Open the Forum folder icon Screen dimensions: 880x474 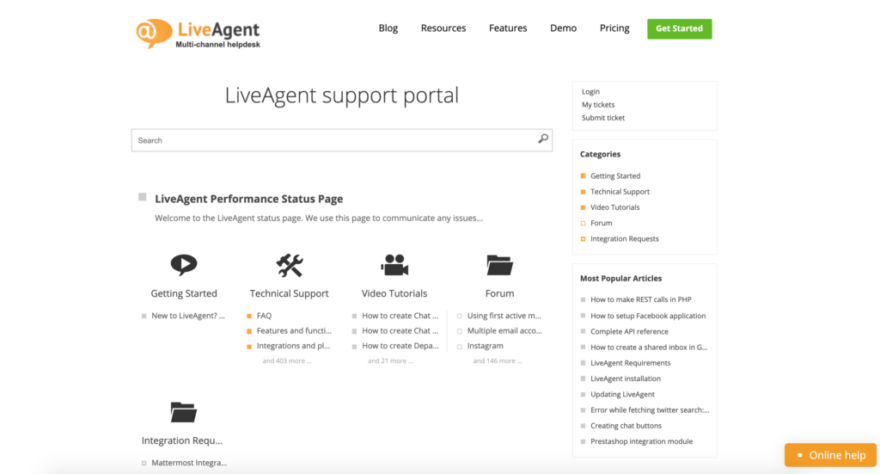(x=499, y=265)
